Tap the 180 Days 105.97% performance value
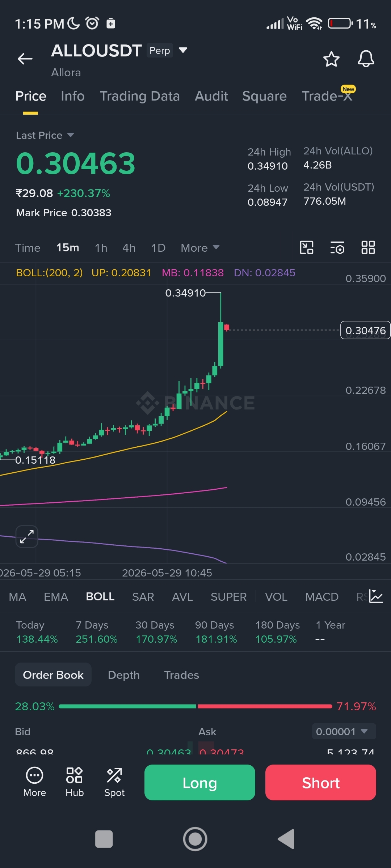Screen dimensions: 391x868 coord(276,639)
